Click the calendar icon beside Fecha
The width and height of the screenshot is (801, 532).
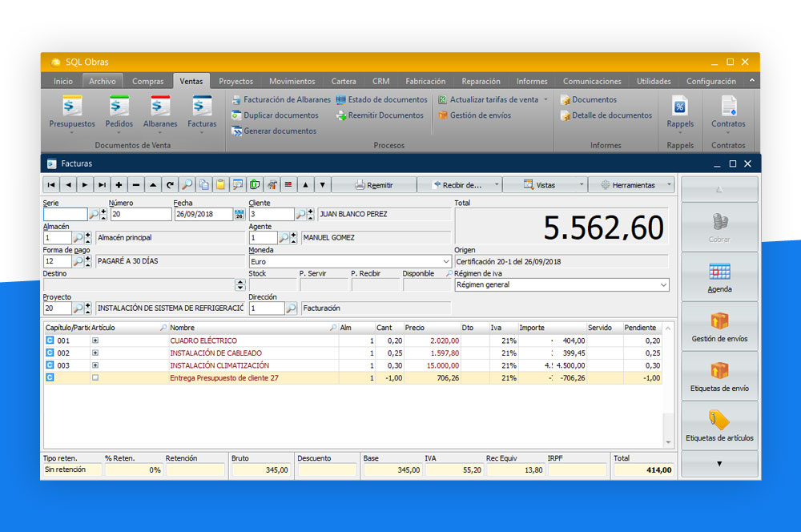tap(239, 215)
